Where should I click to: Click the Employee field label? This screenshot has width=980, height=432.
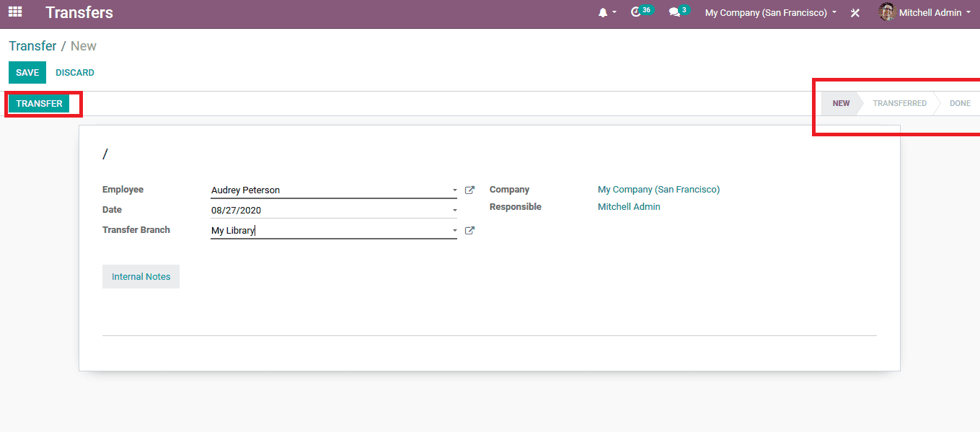click(123, 190)
